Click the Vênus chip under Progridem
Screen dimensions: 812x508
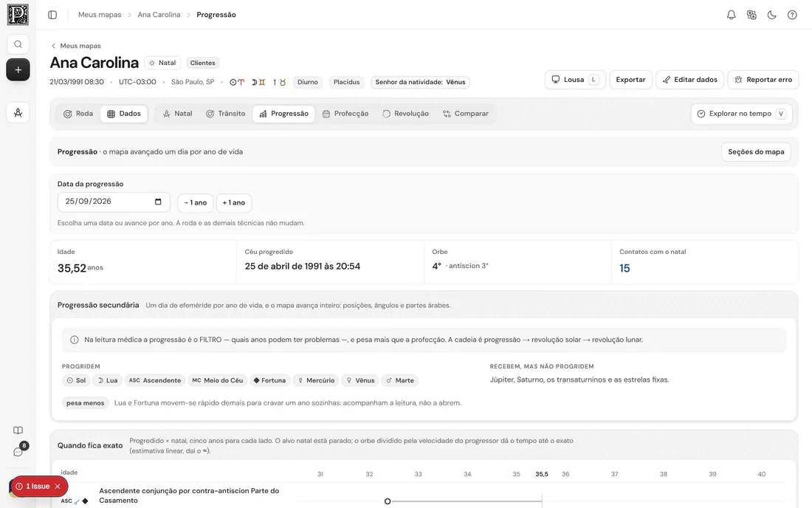click(x=360, y=380)
